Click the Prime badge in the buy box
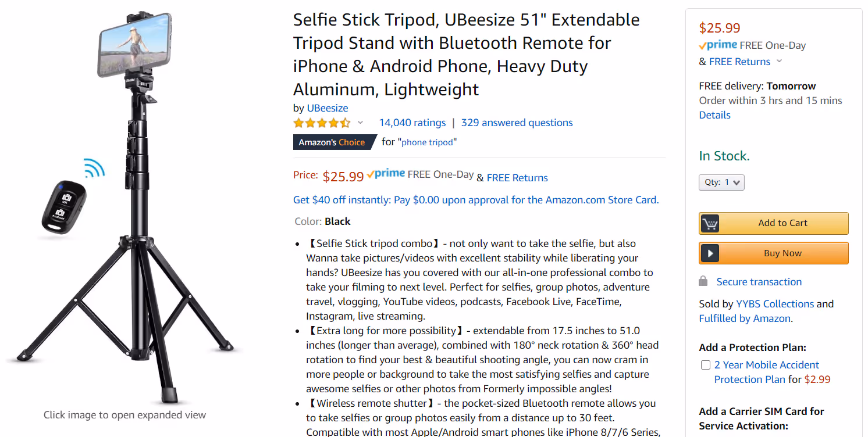The height and width of the screenshot is (437, 868). pyautogui.click(x=717, y=45)
